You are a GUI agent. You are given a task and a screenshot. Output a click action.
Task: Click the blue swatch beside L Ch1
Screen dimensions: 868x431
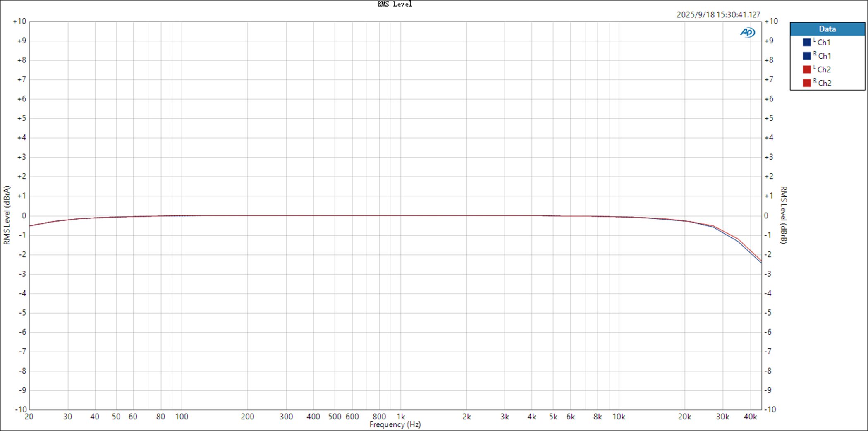(806, 43)
